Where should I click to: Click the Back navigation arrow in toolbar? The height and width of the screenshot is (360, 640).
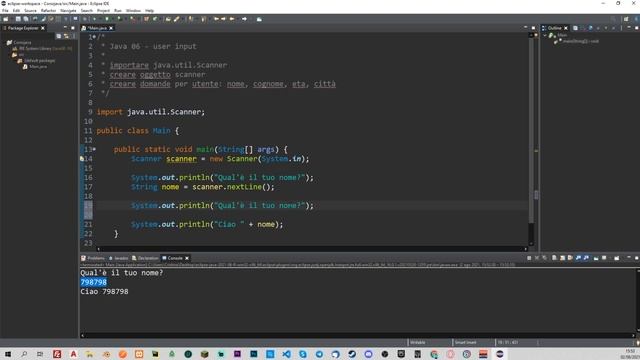[232, 19]
